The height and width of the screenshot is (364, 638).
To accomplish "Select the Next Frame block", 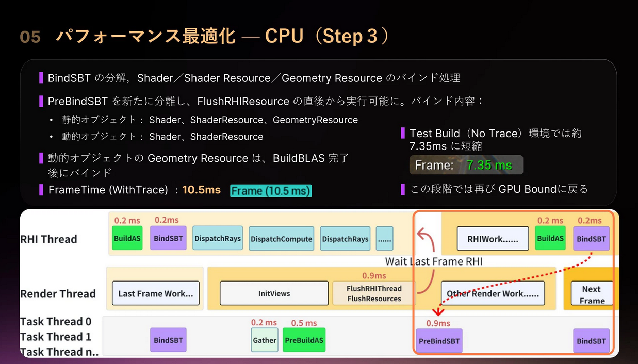I will 592,294.
